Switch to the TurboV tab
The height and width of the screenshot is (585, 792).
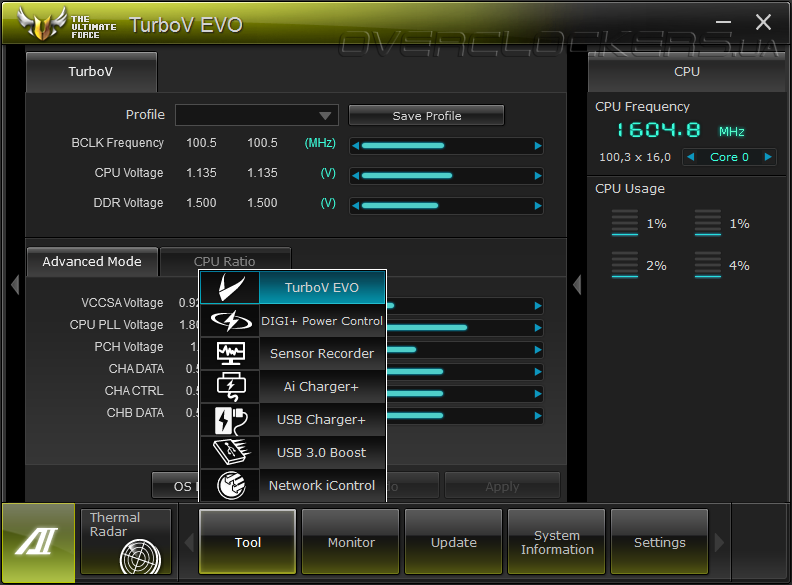(x=91, y=72)
